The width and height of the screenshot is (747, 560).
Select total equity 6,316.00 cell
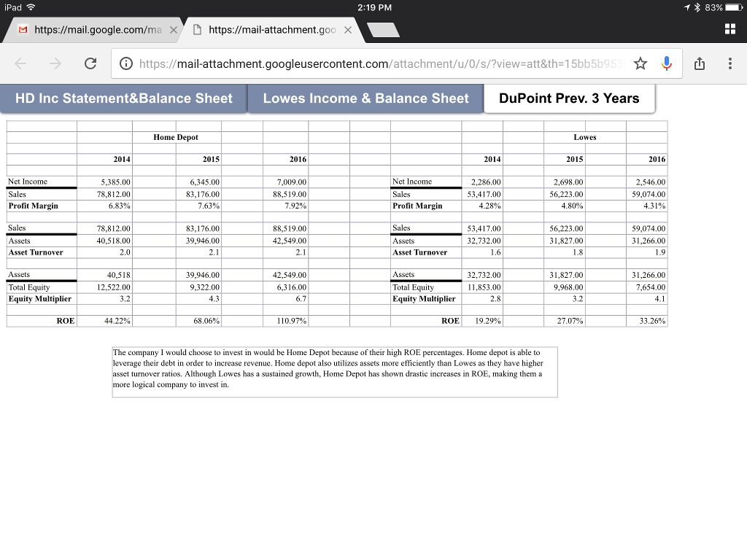[x=285, y=287]
